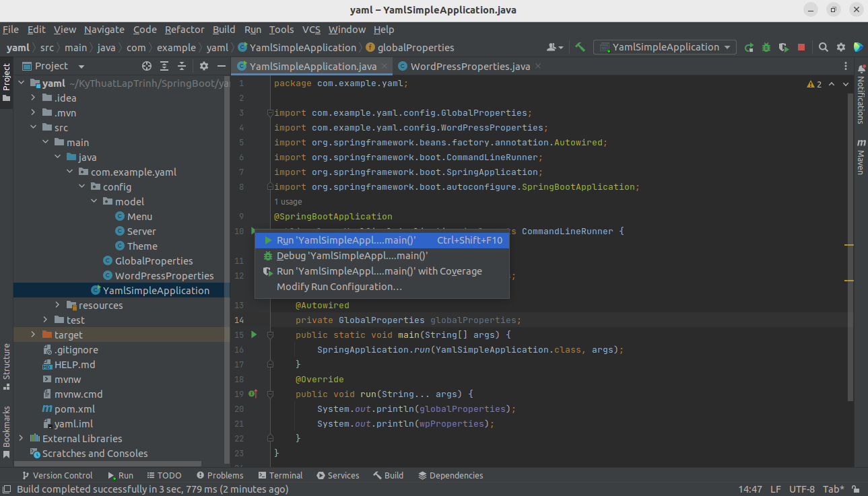Click the Tab* indent setting in status bar
The height and width of the screenshot is (496, 868).
834,489
